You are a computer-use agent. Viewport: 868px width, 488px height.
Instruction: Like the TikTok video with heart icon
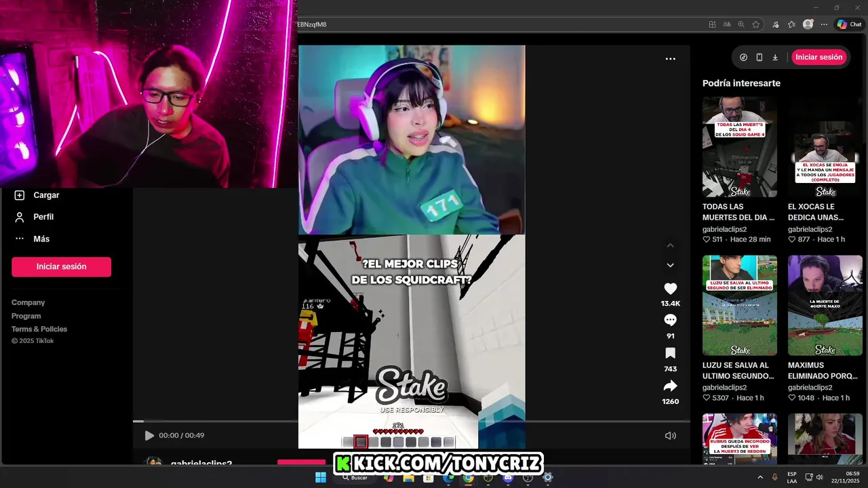click(670, 289)
